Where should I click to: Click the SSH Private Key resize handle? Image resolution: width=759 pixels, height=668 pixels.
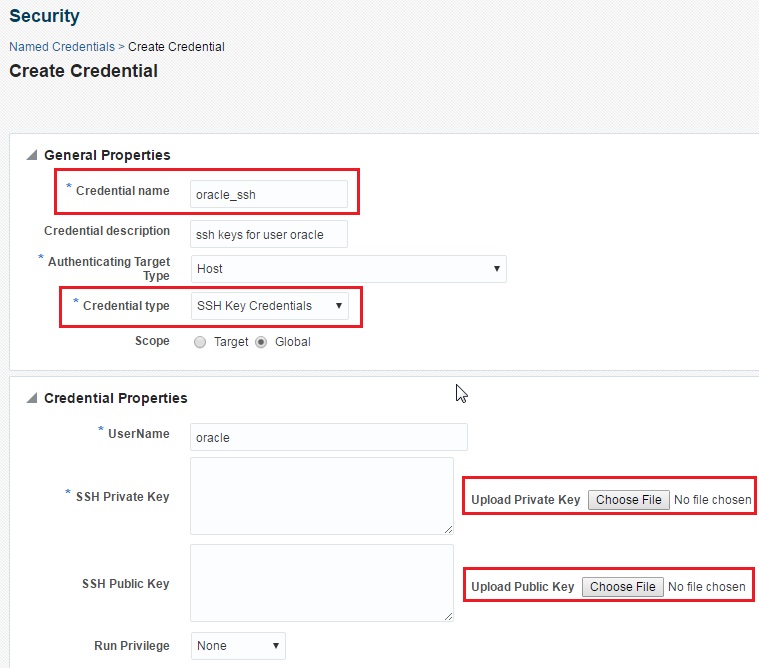click(x=448, y=529)
